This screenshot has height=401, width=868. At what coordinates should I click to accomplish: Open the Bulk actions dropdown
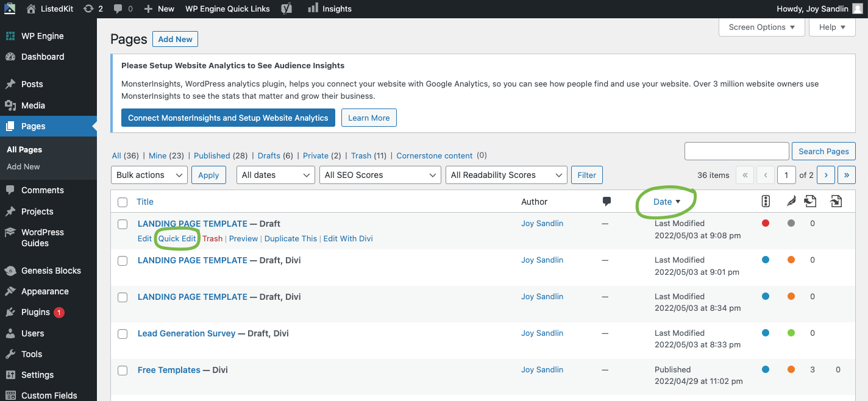(x=149, y=175)
